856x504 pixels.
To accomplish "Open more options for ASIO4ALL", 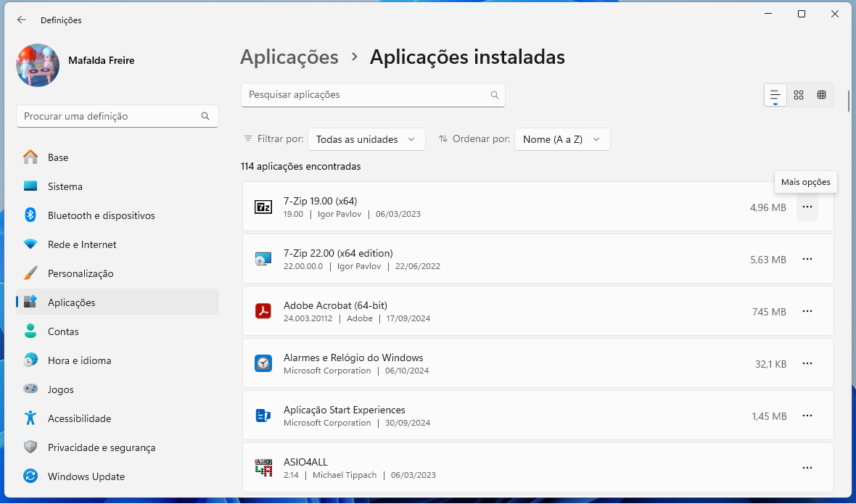I will pos(807,468).
